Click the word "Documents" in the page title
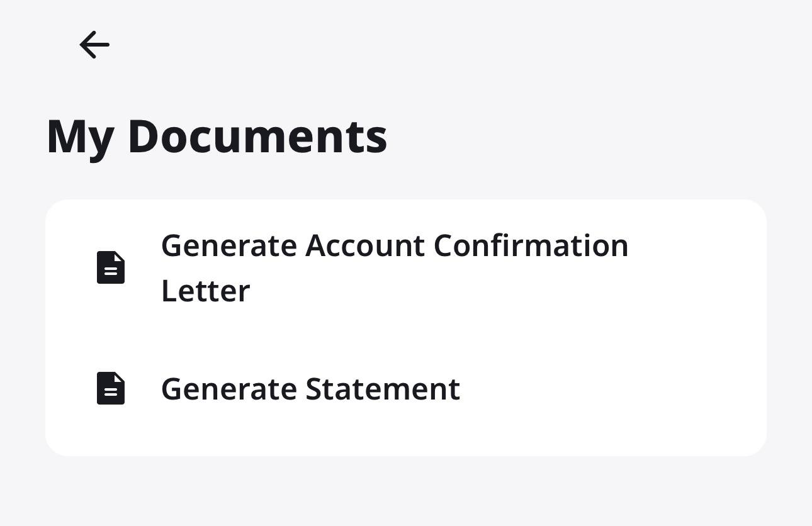The image size is (812, 526). coord(257,136)
